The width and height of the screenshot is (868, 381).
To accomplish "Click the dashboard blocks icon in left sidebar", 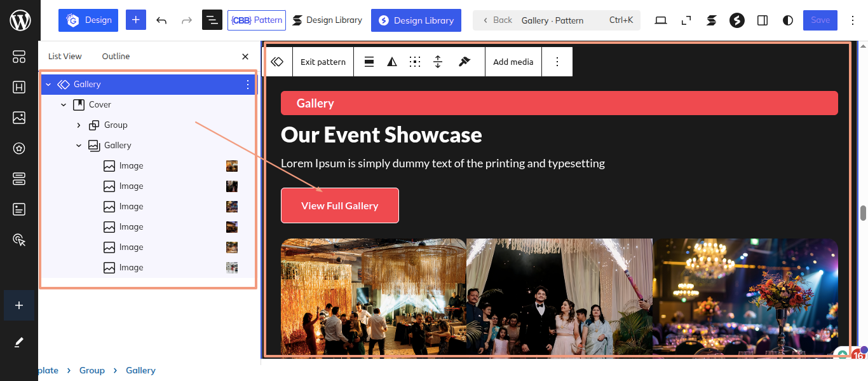I will coord(19,57).
